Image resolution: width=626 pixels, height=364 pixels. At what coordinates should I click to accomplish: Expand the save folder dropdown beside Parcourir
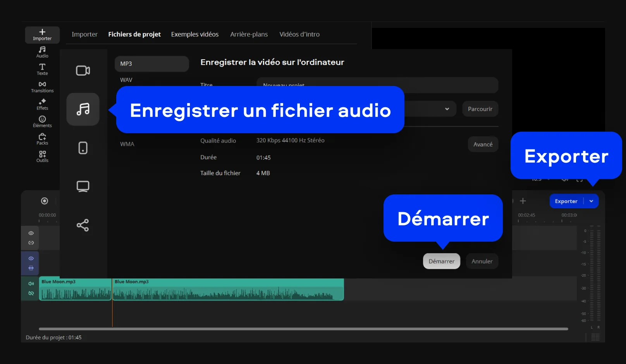tap(447, 109)
